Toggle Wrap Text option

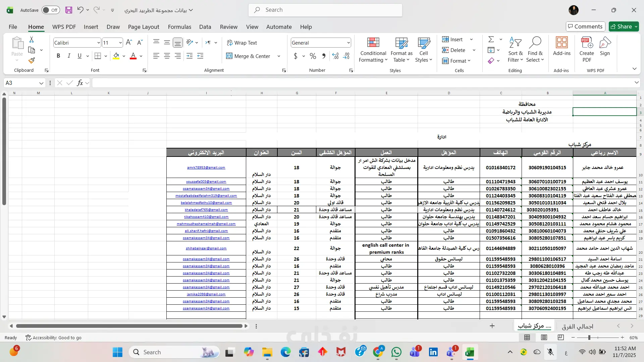coord(242,43)
